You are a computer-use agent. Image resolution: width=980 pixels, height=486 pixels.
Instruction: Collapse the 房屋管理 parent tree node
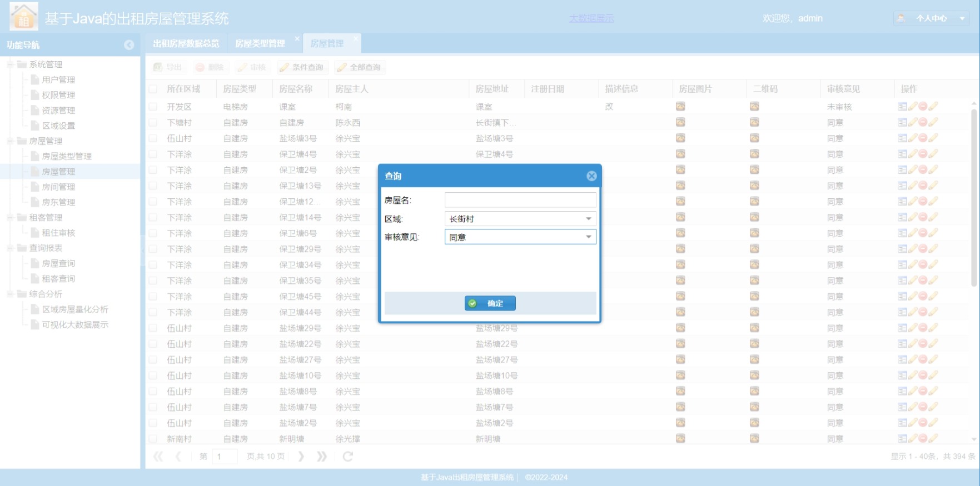pyautogui.click(x=10, y=141)
